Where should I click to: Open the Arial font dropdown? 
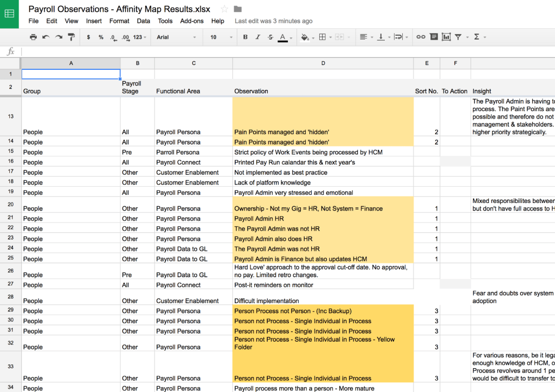coord(176,37)
